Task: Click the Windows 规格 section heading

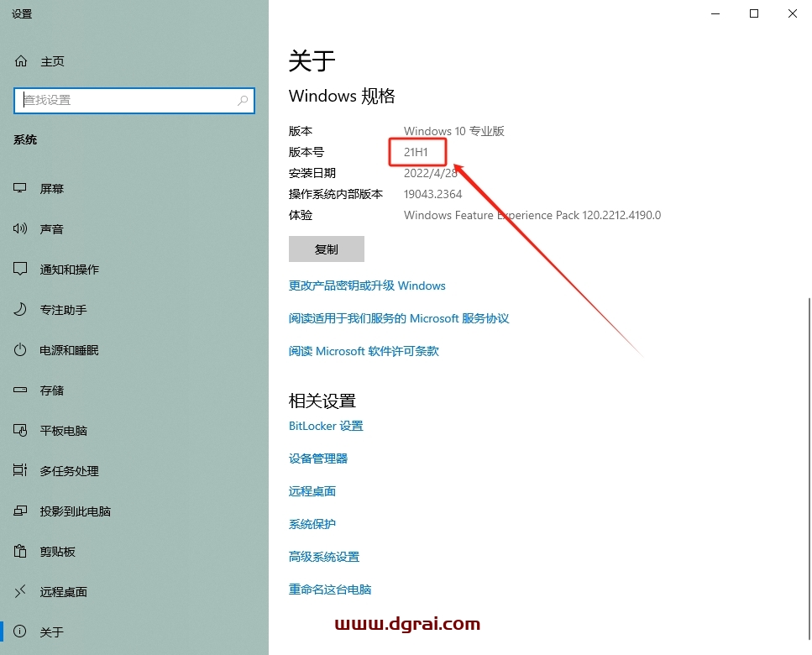Action: (x=342, y=97)
